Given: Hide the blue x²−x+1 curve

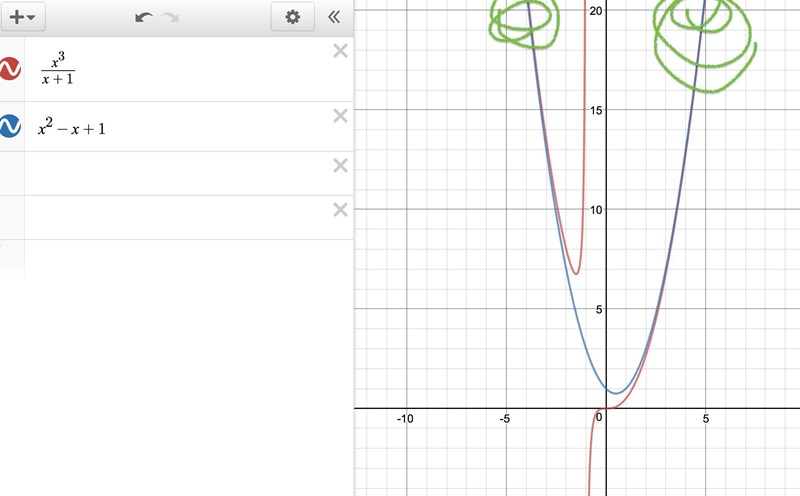Looking at the screenshot, I should click(x=10, y=127).
